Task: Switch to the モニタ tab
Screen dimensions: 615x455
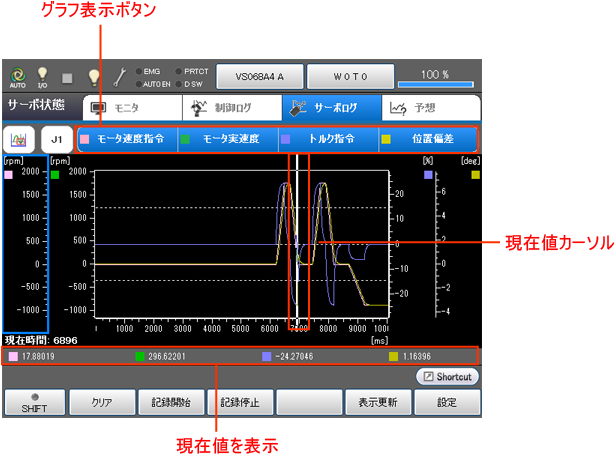Action: coord(130,106)
